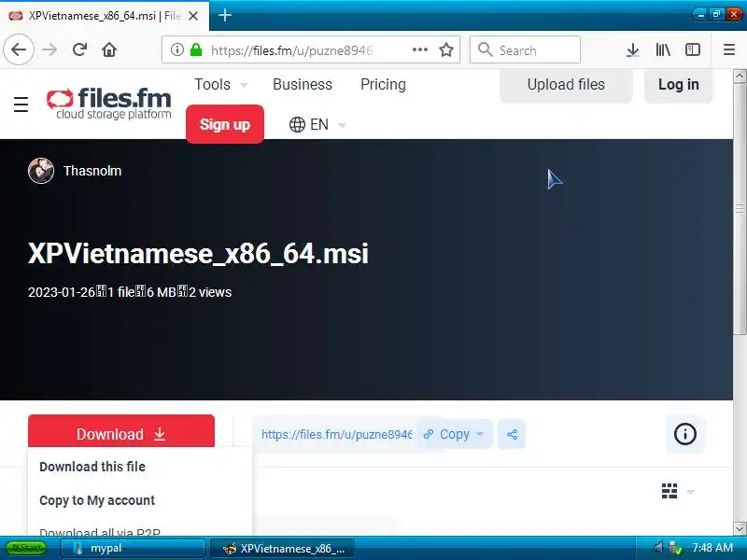This screenshot has height=560, width=747.
Task: Open the Thasnolm username link
Action: (92, 171)
